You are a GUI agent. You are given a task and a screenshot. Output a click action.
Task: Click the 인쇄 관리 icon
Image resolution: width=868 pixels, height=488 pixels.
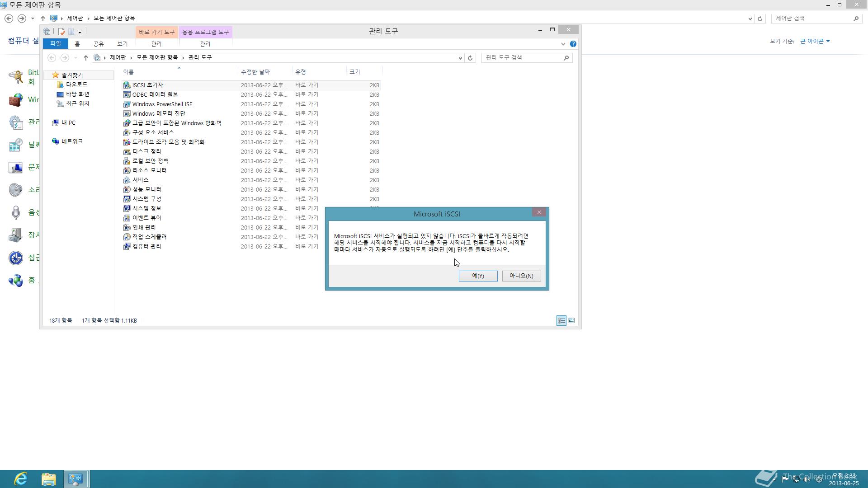(x=127, y=227)
